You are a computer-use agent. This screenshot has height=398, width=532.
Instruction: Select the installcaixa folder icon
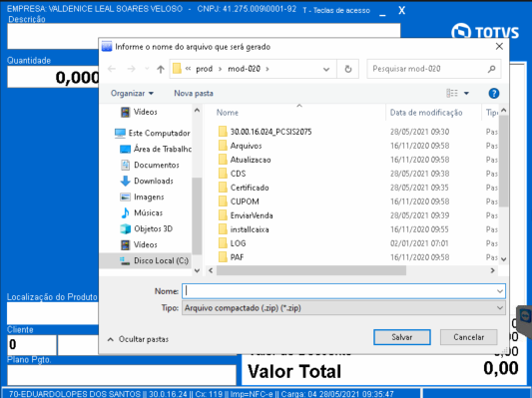223,229
